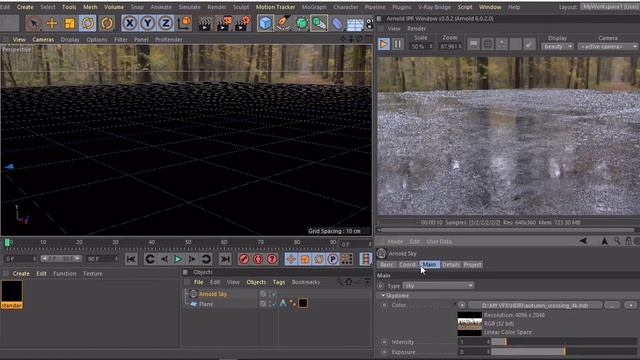This screenshot has width=640, height=360.
Task: Toggle rotation keyframe recording
Action: pyautogui.click(x=319, y=259)
